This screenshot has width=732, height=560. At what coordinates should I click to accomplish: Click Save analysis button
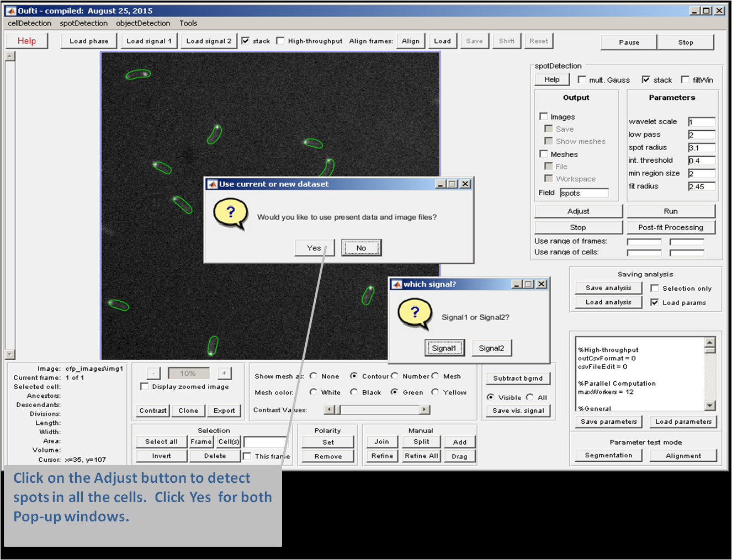point(608,288)
